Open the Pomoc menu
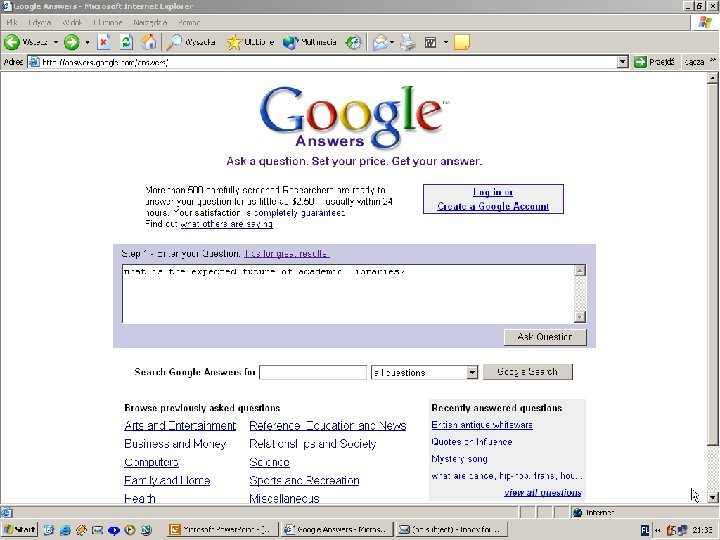 point(189,22)
